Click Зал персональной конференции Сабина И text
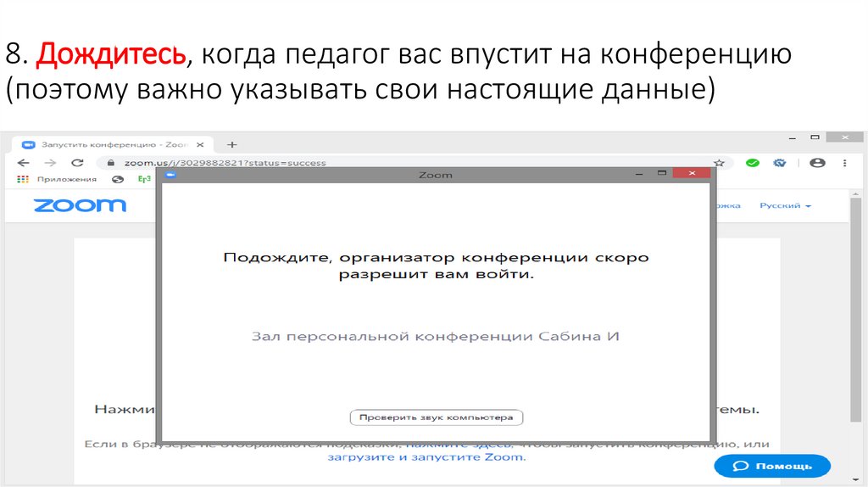The width and height of the screenshot is (868, 487). (x=435, y=336)
